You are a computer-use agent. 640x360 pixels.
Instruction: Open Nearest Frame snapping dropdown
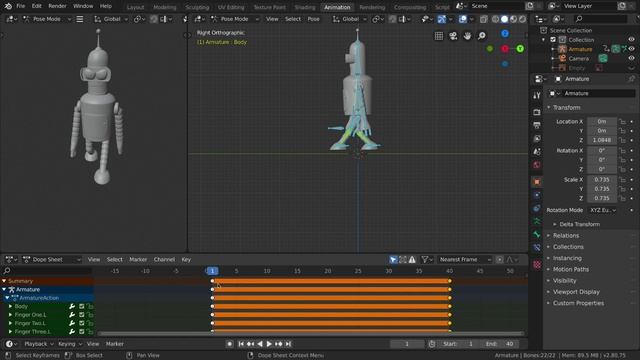pos(465,260)
